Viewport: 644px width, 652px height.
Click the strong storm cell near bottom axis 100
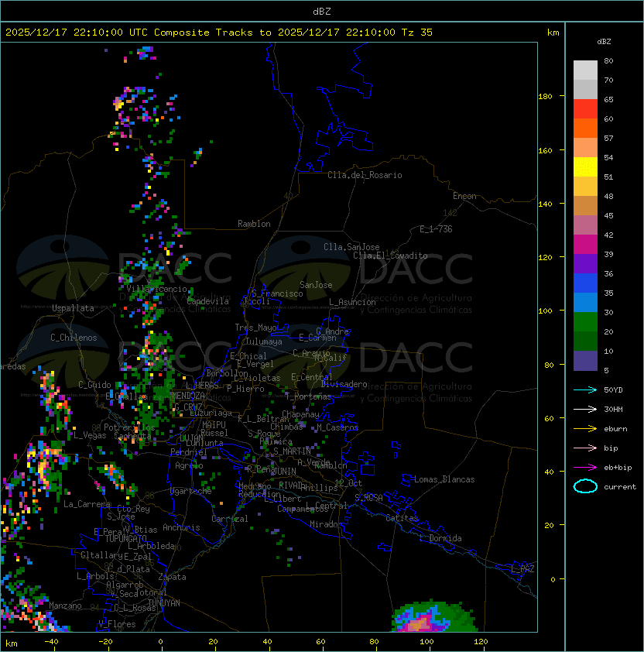tap(434, 616)
